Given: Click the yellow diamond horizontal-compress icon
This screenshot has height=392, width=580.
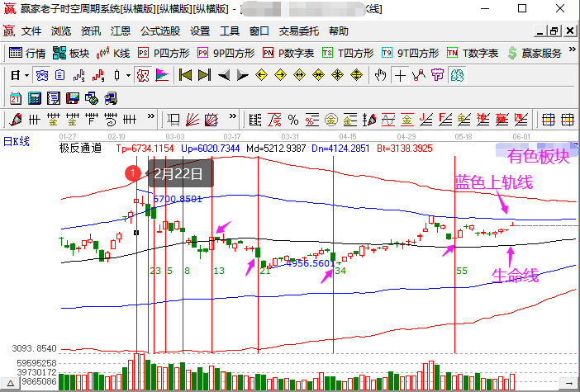Looking at the screenshot, I should click(x=318, y=75).
